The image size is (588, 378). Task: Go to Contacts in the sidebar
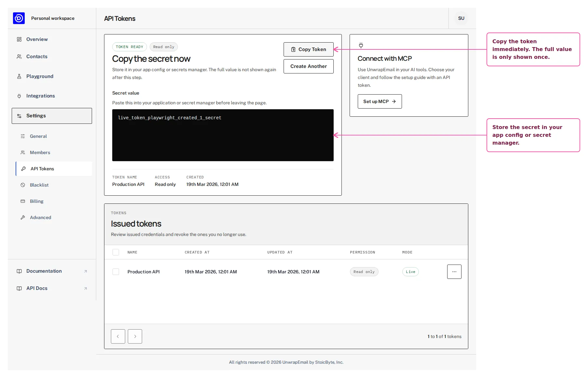tap(52, 57)
